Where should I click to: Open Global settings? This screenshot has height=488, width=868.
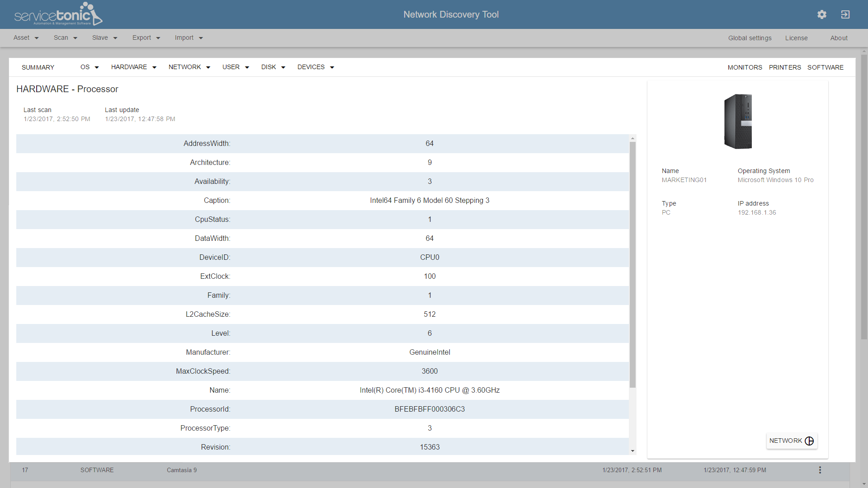click(750, 38)
